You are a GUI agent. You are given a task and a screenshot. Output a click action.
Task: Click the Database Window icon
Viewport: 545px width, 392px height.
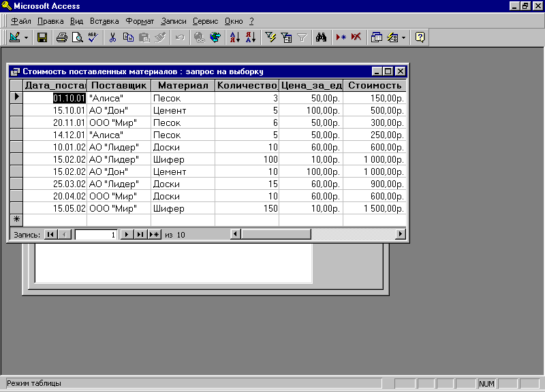click(377, 37)
